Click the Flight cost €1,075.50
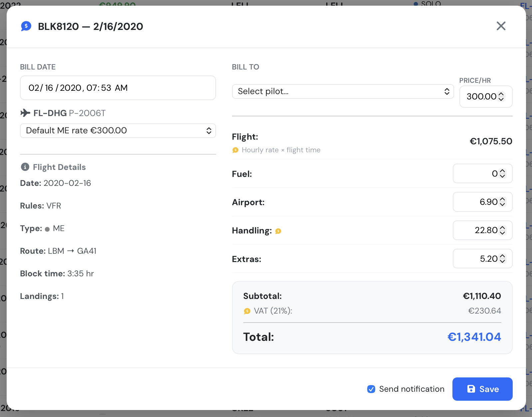 (x=491, y=141)
